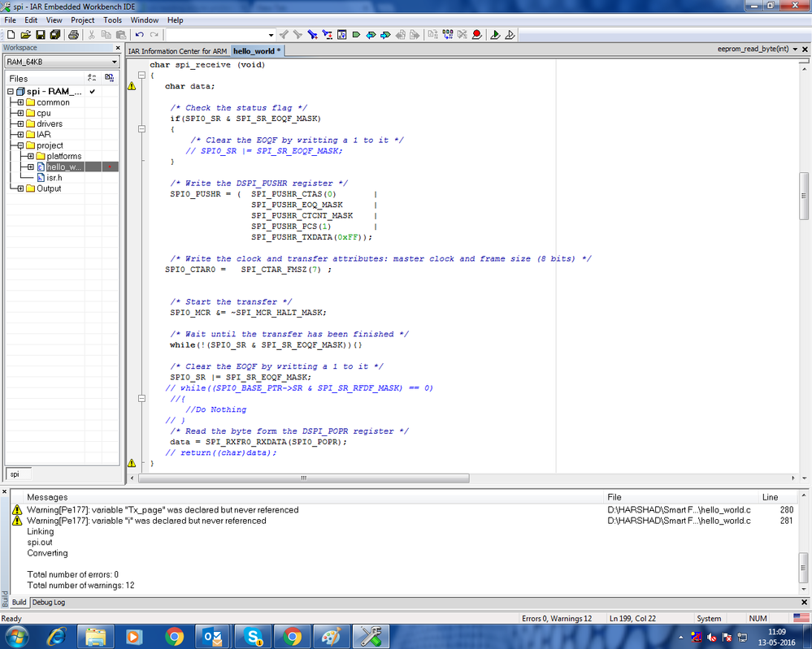Open the Edit menu
Image resolution: width=812 pixels, height=649 pixels.
(31, 20)
